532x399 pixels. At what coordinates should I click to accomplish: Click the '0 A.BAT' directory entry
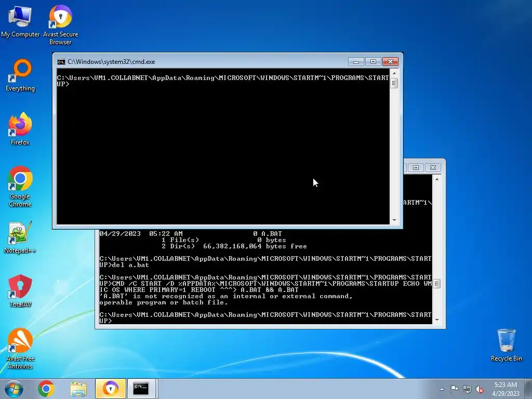(268, 233)
